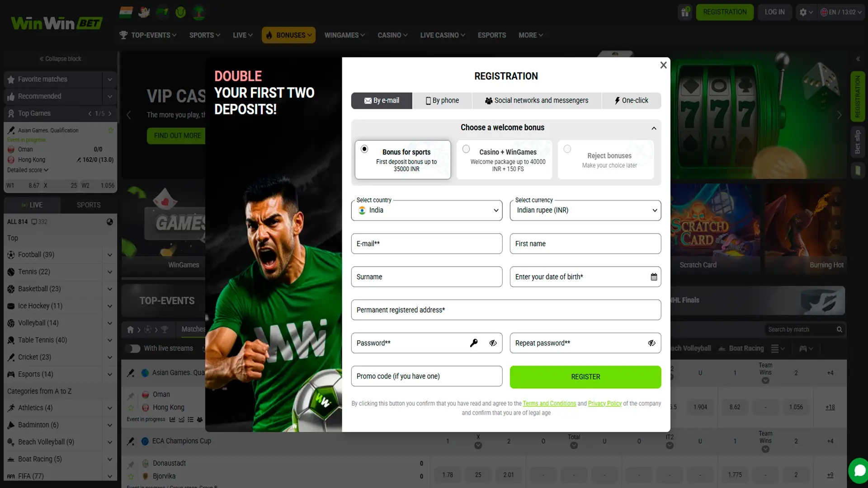Open the ESPORTS menu item
The height and width of the screenshot is (488, 868).
[492, 35]
